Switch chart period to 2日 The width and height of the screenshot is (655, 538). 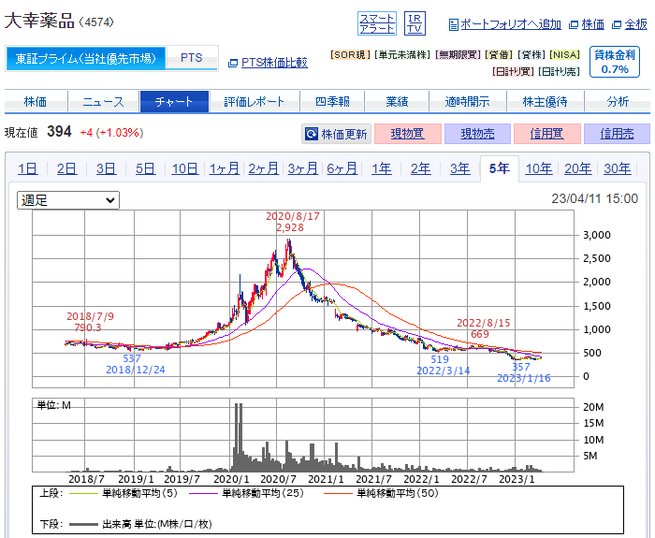pos(67,169)
